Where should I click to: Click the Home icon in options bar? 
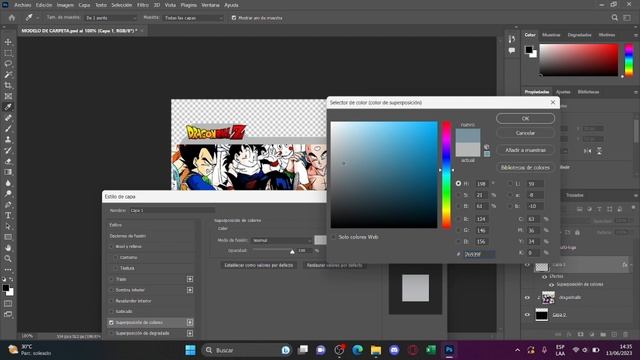[12, 18]
